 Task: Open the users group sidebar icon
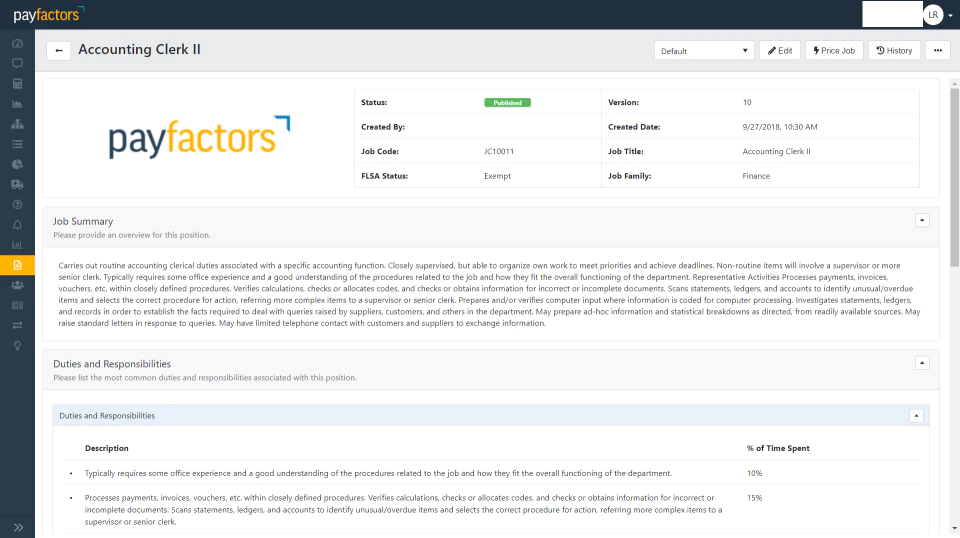click(x=17, y=285)
